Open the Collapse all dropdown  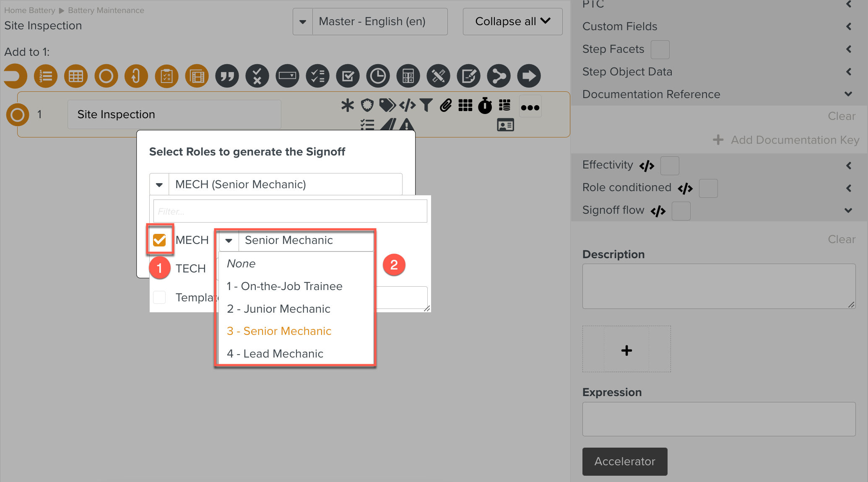pos(512,22)
